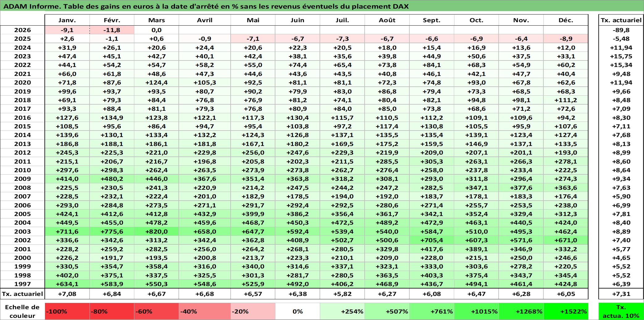Select the -9,1 cell
Image resolution: width=644 pixels, height=320 pixels.
point(67,30)
